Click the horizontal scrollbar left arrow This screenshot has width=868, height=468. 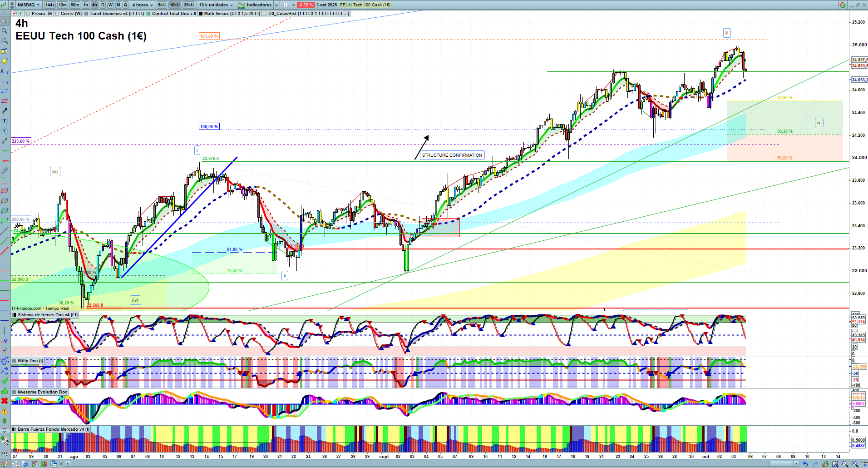(68, 464)
